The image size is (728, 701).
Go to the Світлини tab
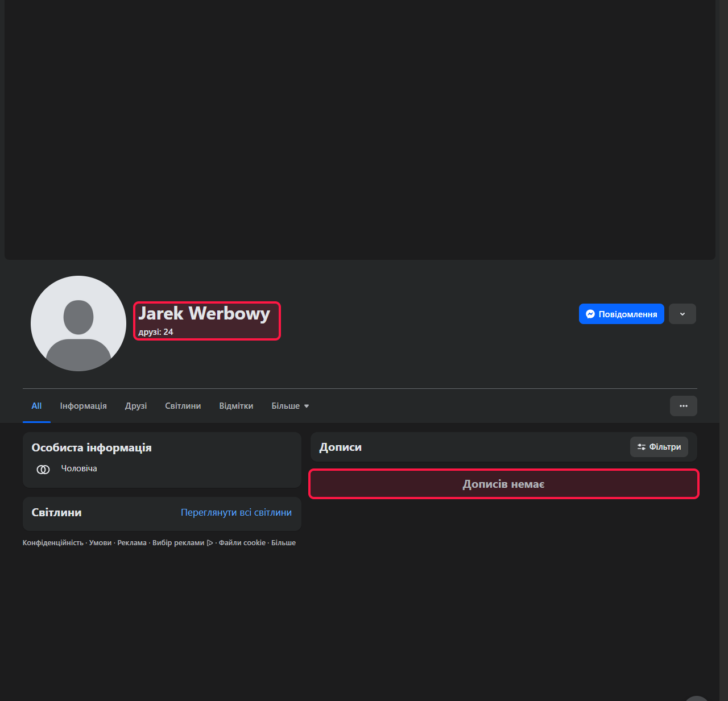183,406
